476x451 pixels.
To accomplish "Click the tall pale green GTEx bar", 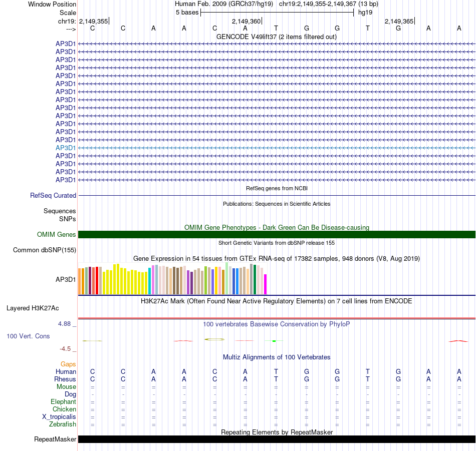I will (x=227, y=278).
